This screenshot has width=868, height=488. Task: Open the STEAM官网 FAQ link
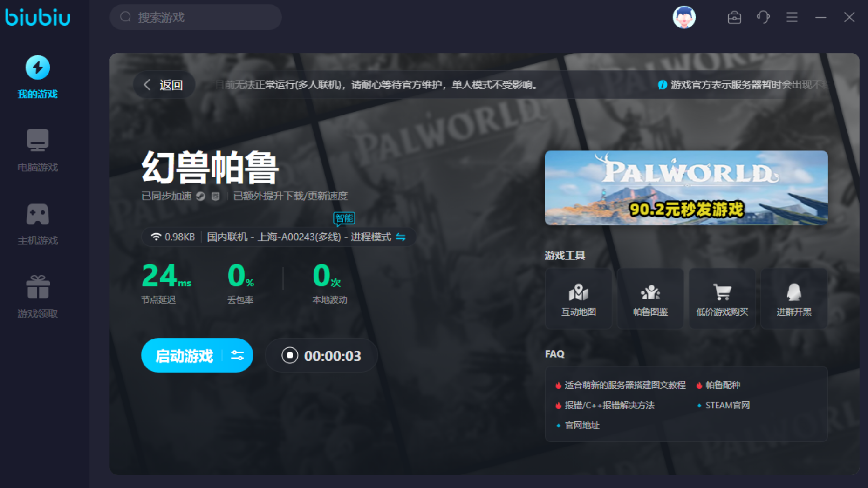point(727,405)
